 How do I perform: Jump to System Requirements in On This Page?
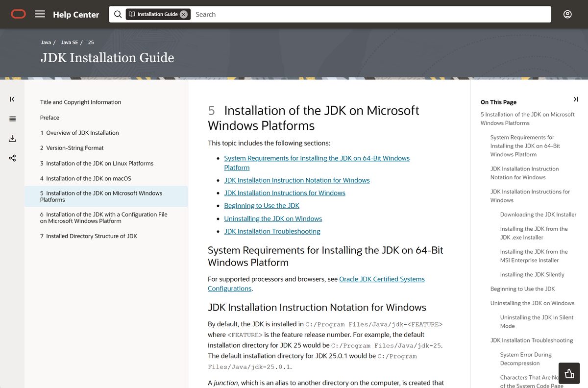(525, 146)
